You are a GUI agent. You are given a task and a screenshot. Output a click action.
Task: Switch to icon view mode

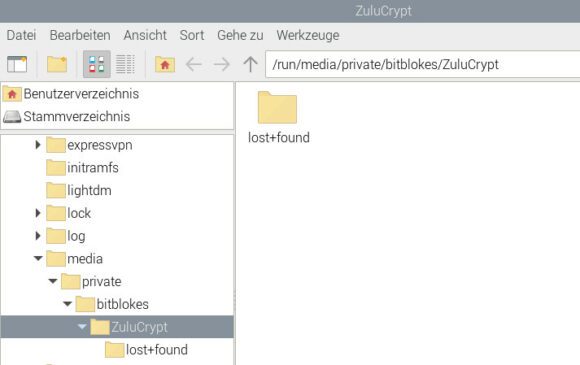click(97, 64)
